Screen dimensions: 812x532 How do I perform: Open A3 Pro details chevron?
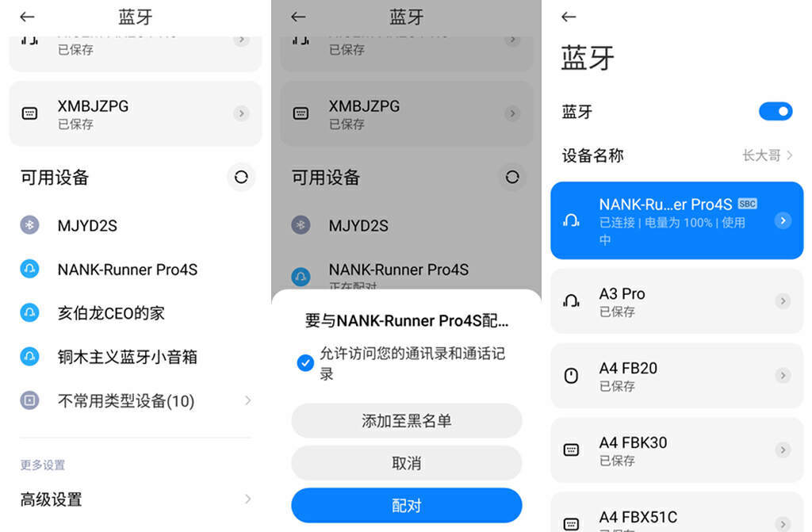click(x=783, y=301)
